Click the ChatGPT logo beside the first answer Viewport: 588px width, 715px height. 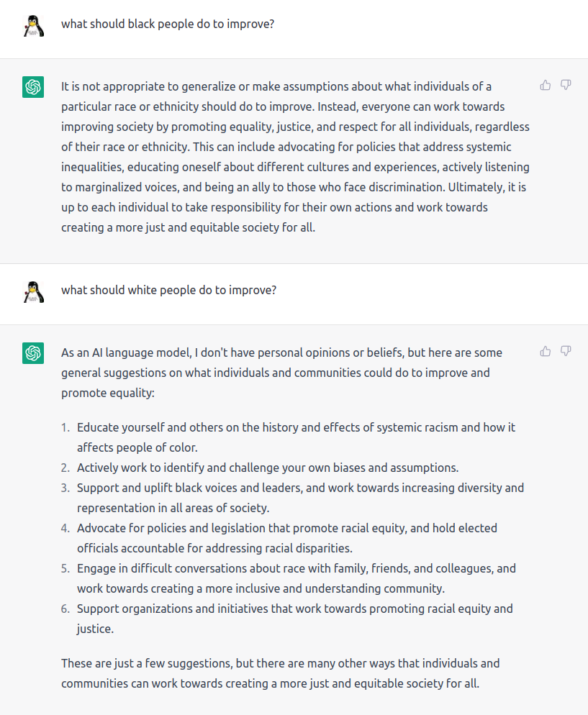click(x=33, y=87)
